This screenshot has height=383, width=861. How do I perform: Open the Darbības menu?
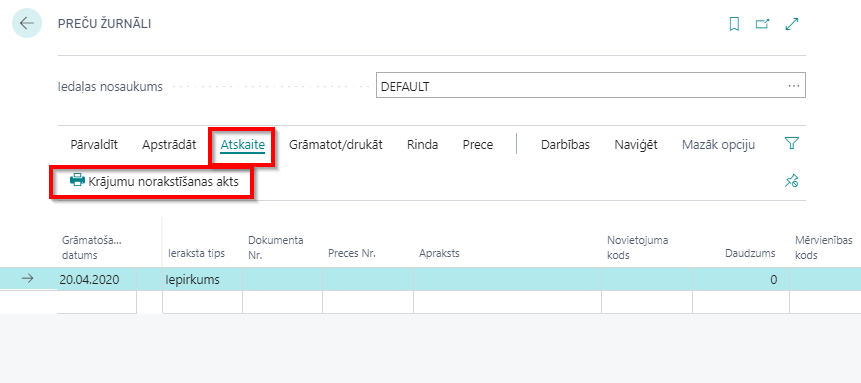565,145
